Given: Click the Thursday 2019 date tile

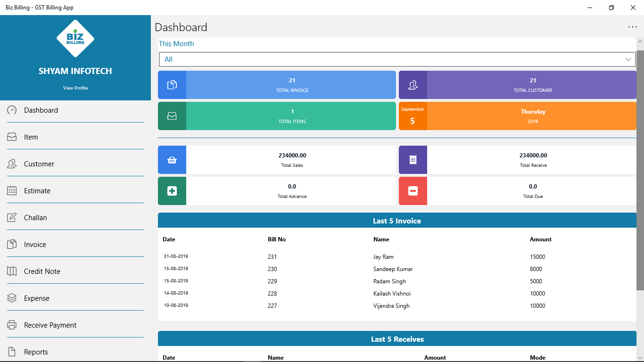Looking at the screenshot, I should (532, 116).
